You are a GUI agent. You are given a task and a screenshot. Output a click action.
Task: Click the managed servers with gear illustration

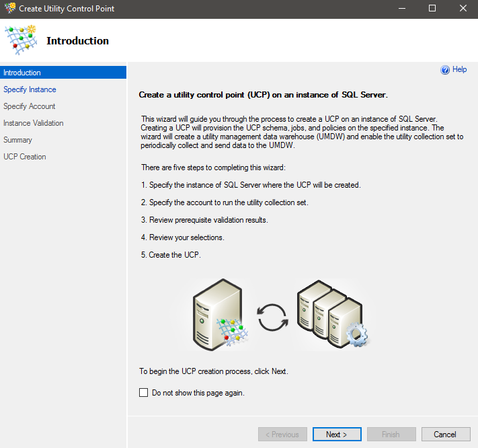333,314
